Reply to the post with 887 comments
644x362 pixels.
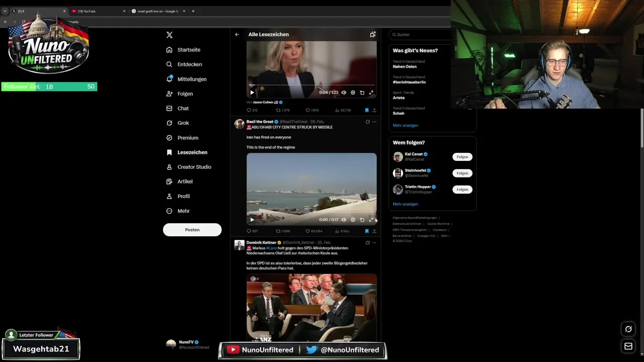(x=252, y=231)
